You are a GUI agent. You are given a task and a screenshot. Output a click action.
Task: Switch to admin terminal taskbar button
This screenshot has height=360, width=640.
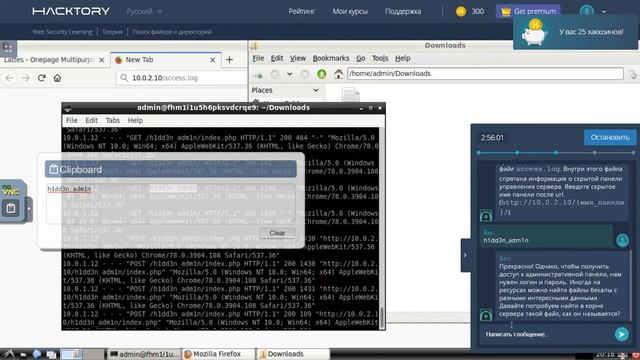144,354
